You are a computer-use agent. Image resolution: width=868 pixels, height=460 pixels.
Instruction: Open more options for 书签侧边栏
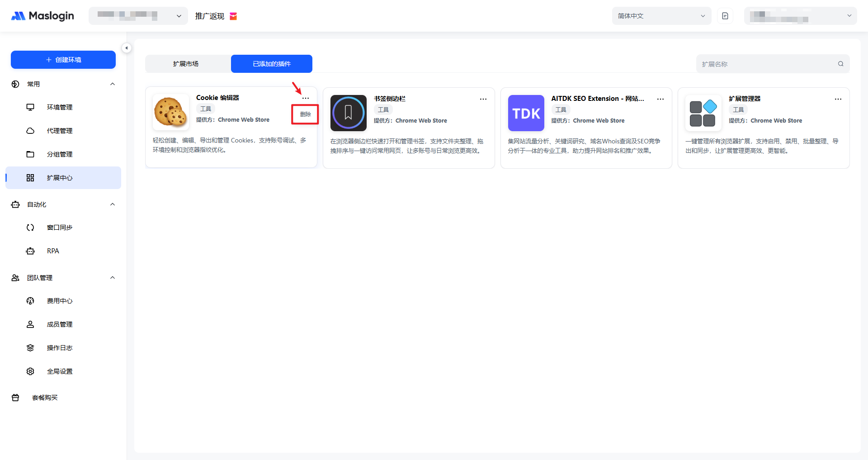(x=483, y=99)
